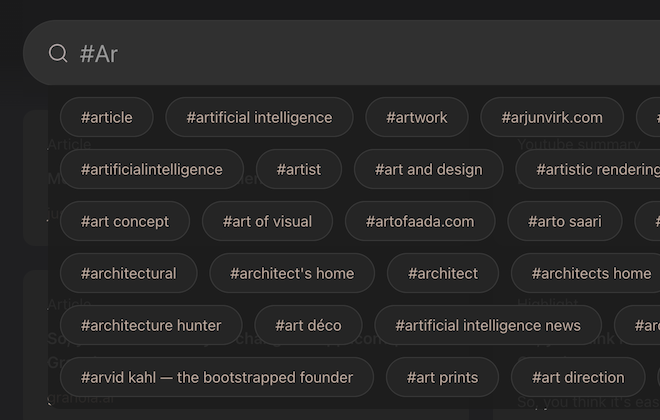Pick the #arto saari tag
Screen dimensions: 660x420
[x=565, y=221]
